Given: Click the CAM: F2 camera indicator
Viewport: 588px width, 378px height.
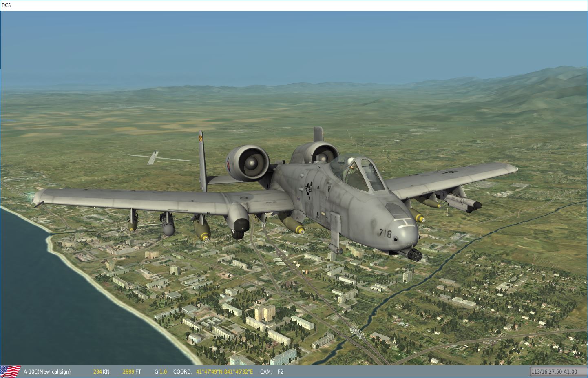Looking at the screenshot, I should click(x=272, y=371).
